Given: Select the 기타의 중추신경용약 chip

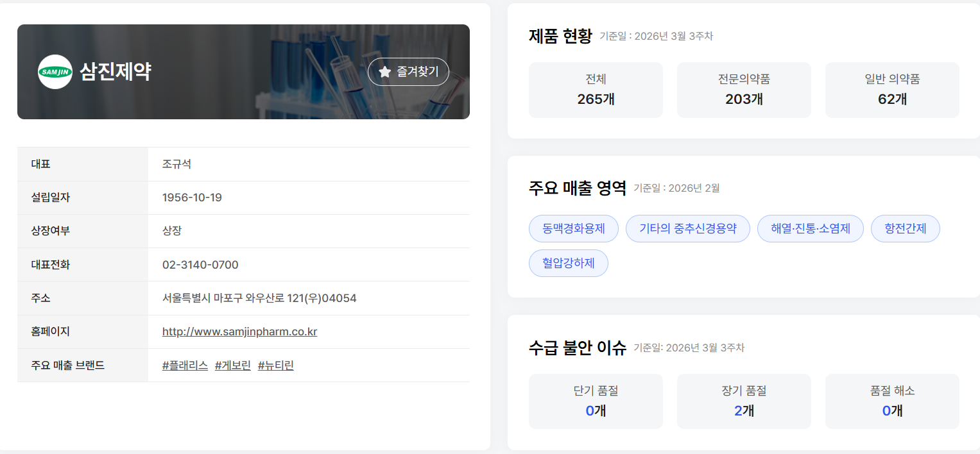Looking at the screenshot, I should click(x=688, y=229).
